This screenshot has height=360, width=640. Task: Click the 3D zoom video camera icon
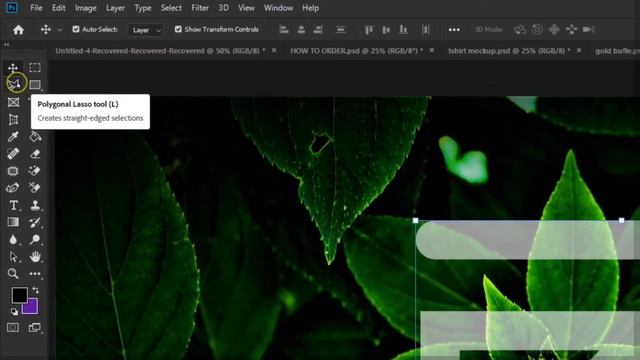pyautogui.click(x=589, y=29)
